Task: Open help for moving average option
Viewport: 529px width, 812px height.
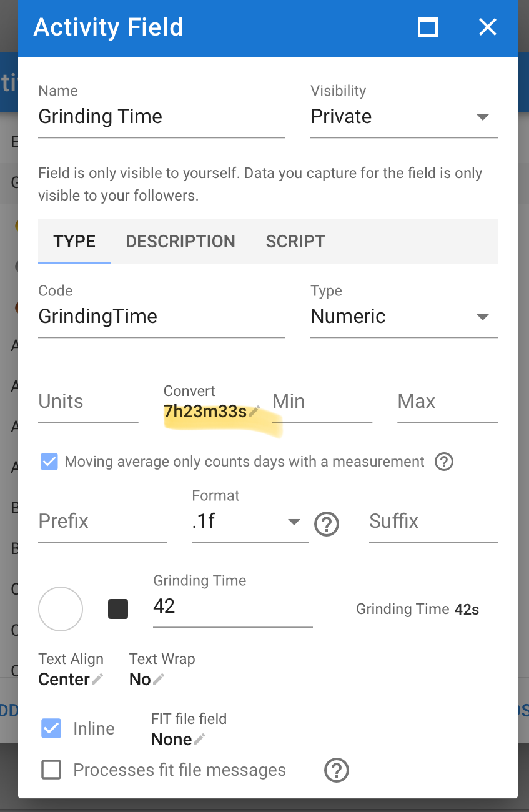Action: click(x=443, y=462)
